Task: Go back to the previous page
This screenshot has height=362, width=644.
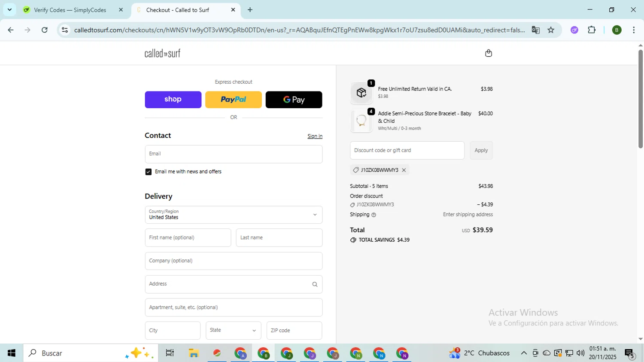Action: click(x=11, y=30)
